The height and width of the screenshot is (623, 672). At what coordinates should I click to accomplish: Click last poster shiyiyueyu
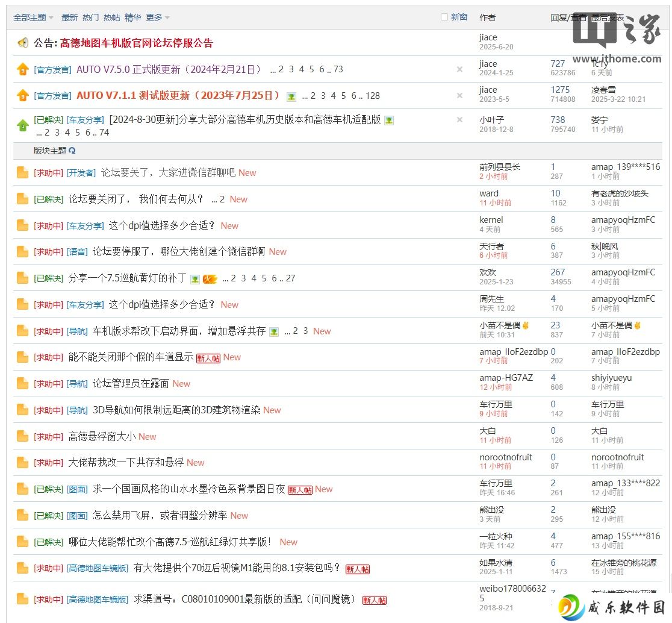612,378
